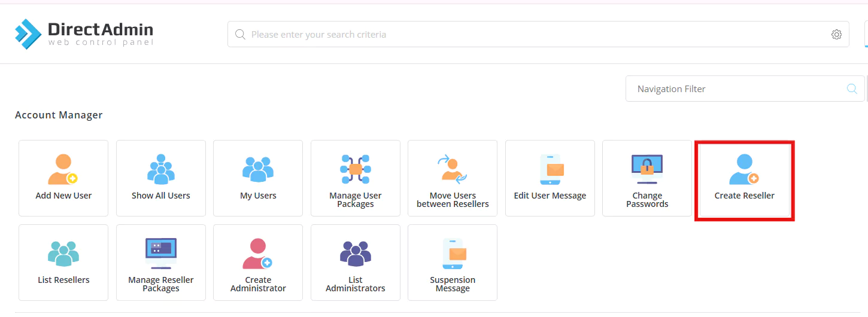Open search settings gear icon

point(836,35)
